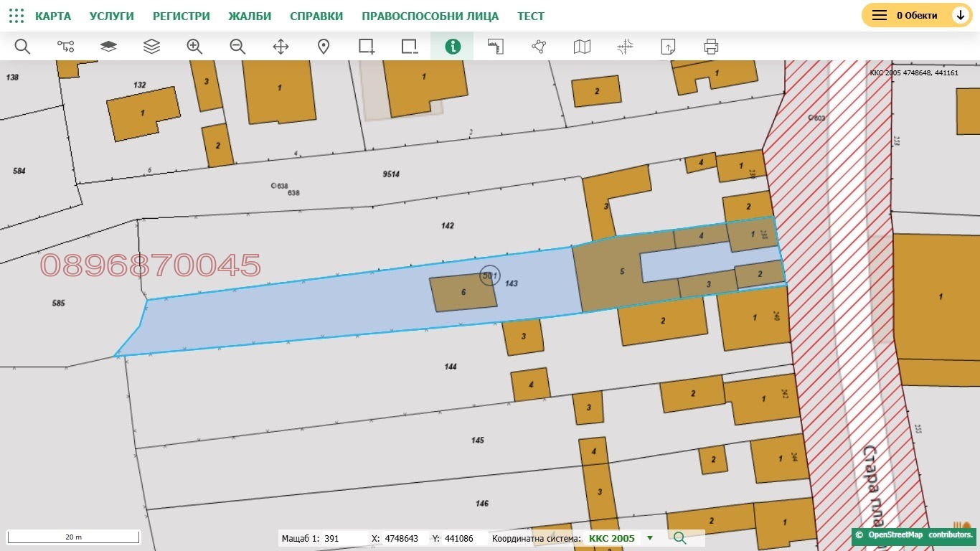The width and height of the screenshot is (980, 551).
Task: Open the ККС 2005 coordinate system dropdown
Action: (x=650, y=538)
